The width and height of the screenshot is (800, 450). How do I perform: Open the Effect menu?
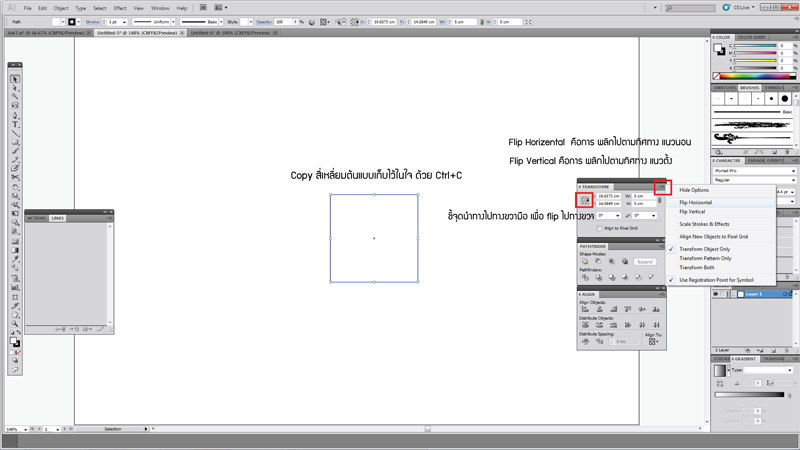pyautogui.click(x=120, y=8)
